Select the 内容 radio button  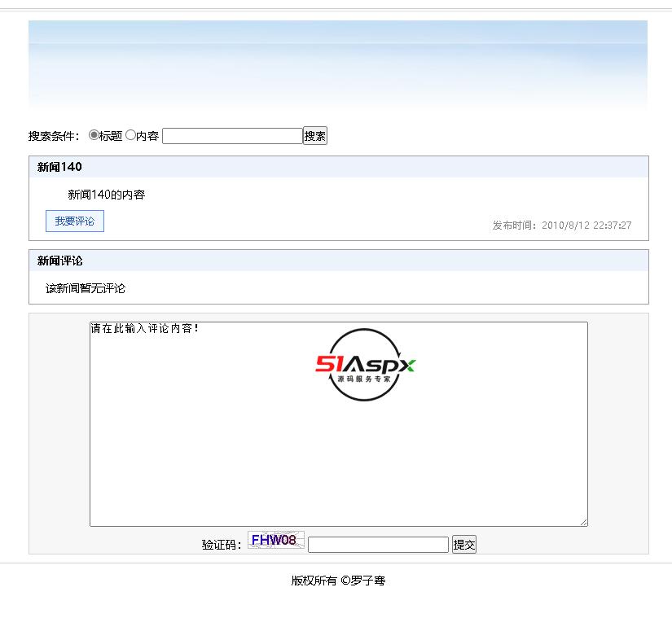coord(130,135)
